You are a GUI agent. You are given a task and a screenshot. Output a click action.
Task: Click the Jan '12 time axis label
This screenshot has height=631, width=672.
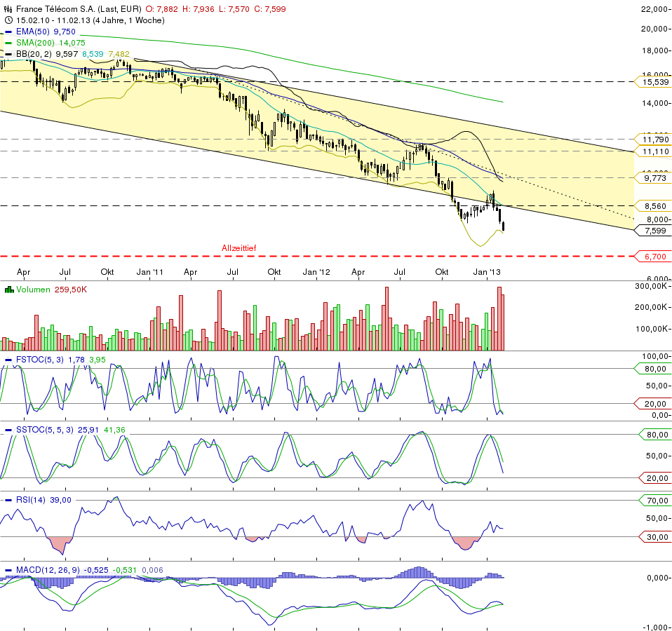click(316, 272)
